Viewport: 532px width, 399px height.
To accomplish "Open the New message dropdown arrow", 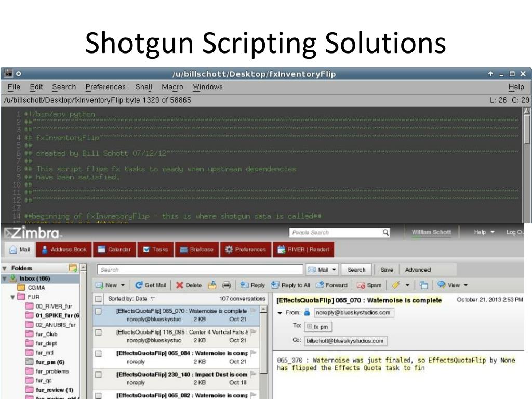I will point(123,285).
